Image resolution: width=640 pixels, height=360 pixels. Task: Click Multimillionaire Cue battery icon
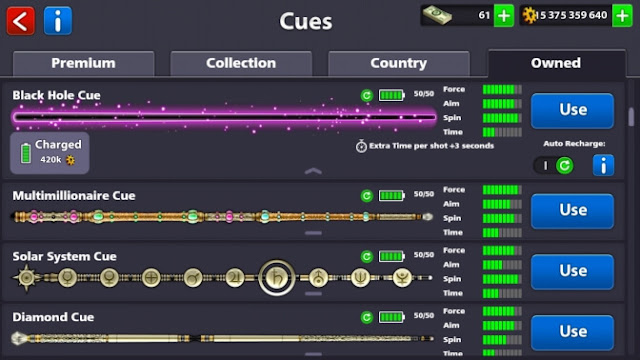pyautogui.click(x=391, y=196)
